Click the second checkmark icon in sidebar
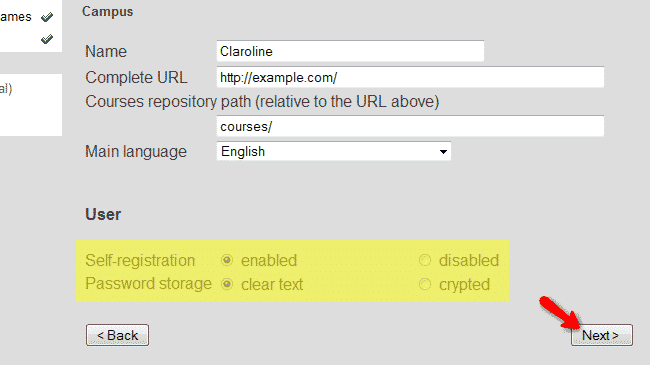This screenshot has height=366, width=650. (47, 39)
